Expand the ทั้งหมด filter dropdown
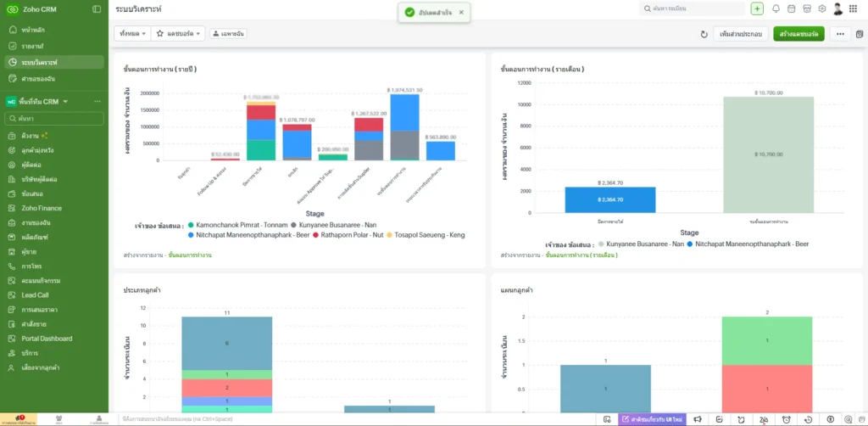 click(x=131, y=34)
